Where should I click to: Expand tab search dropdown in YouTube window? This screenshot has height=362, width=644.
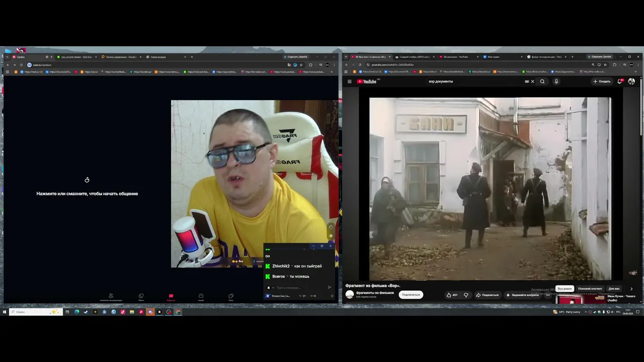coord(346,57)
